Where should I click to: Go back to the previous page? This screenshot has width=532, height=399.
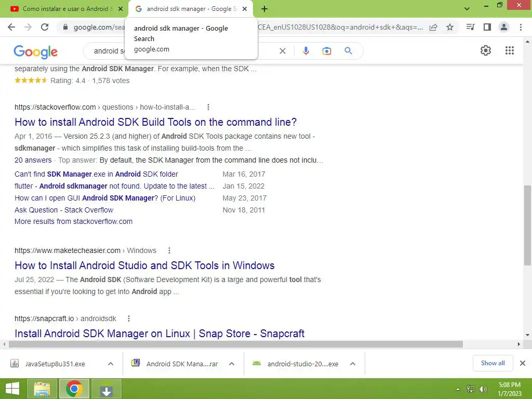(11, 27)
